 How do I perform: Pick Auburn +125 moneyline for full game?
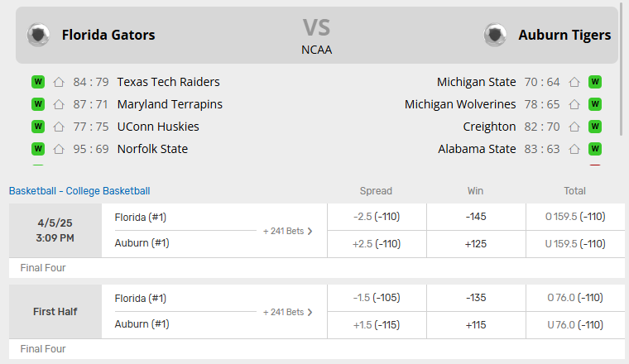click(475, 244)
